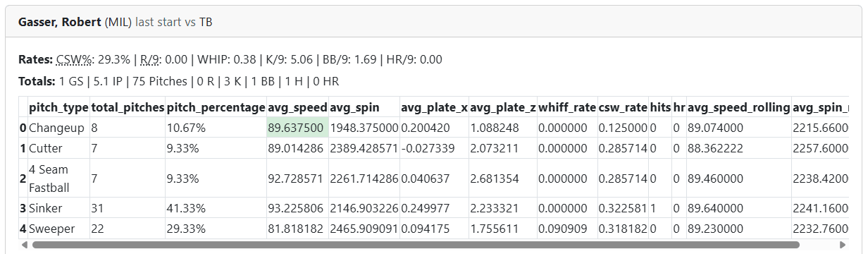
Task: Select the csw_rate column header
Action: point(623,108)
